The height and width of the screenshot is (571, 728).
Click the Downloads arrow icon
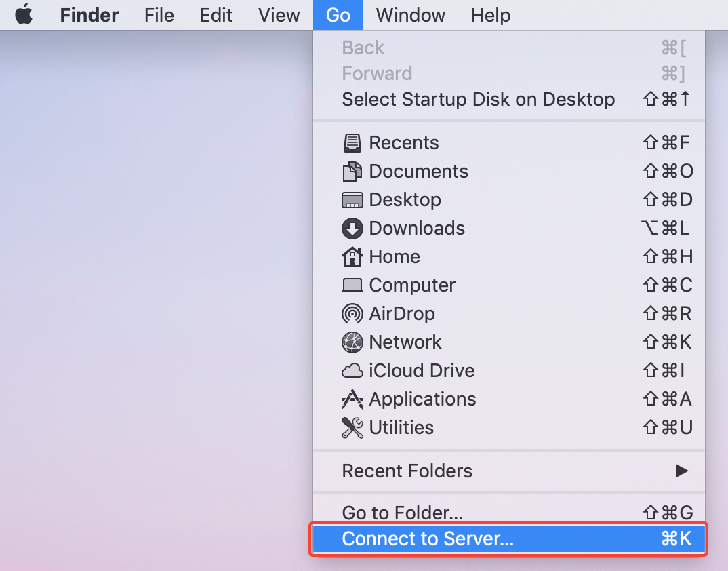coord(352,229)
